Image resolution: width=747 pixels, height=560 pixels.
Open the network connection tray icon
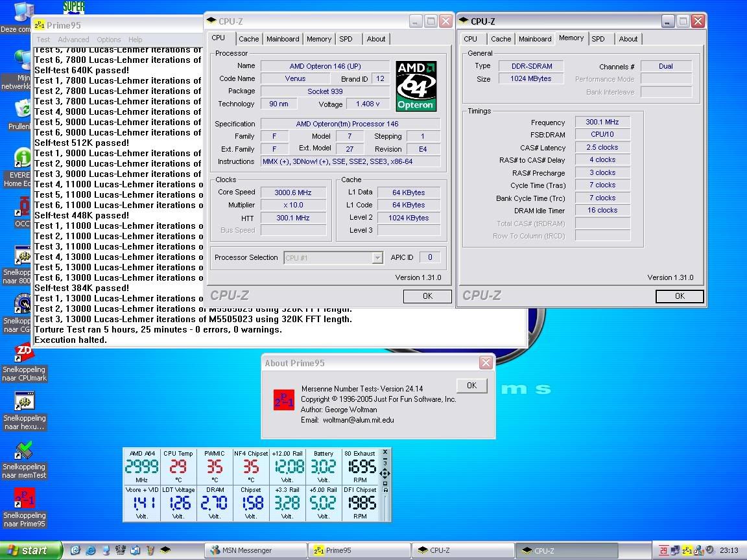click(675, 550)
